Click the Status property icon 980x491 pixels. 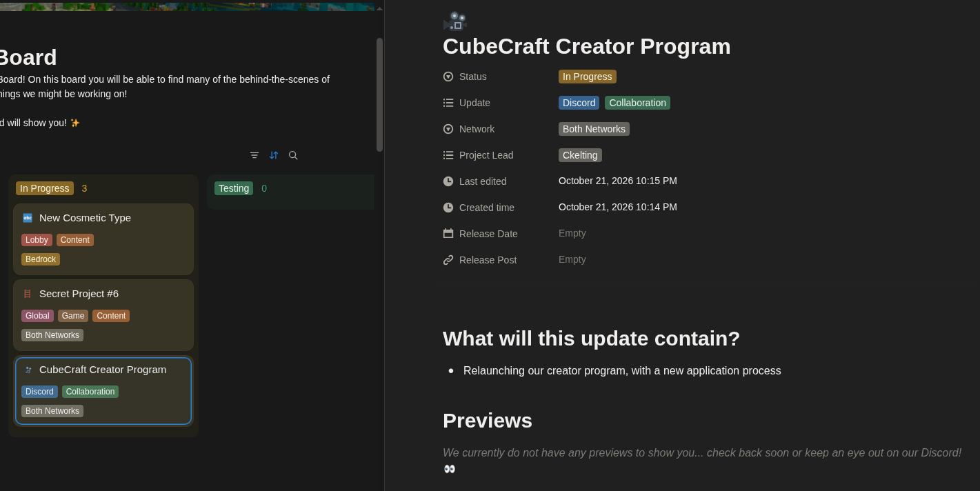(448, 77)
